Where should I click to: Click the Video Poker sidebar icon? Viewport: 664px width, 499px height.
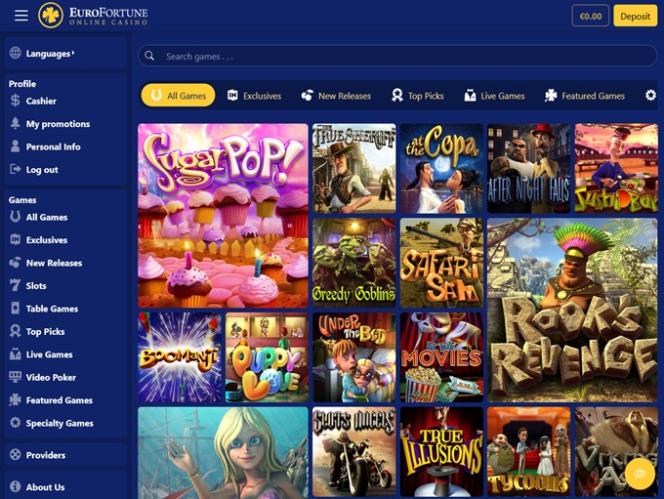click(x=15, y=377)
